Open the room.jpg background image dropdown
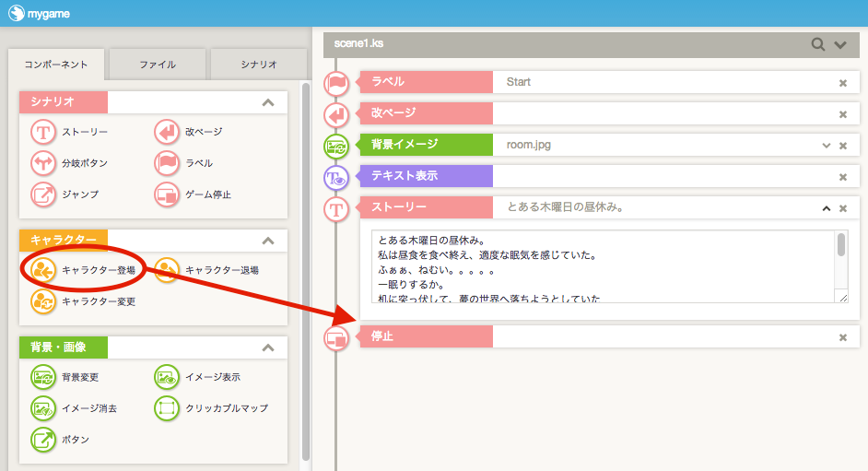This screenshot has height=471, width=868. pos(827,146)
